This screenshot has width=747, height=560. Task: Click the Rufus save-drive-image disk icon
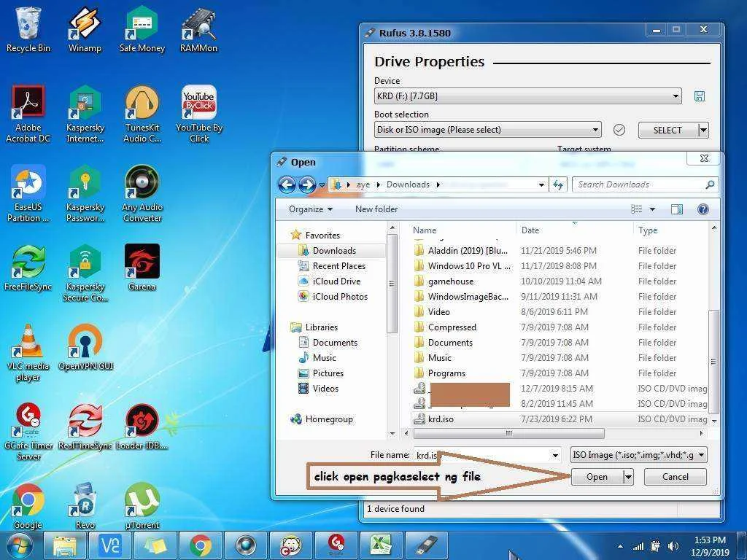point(700,96)
